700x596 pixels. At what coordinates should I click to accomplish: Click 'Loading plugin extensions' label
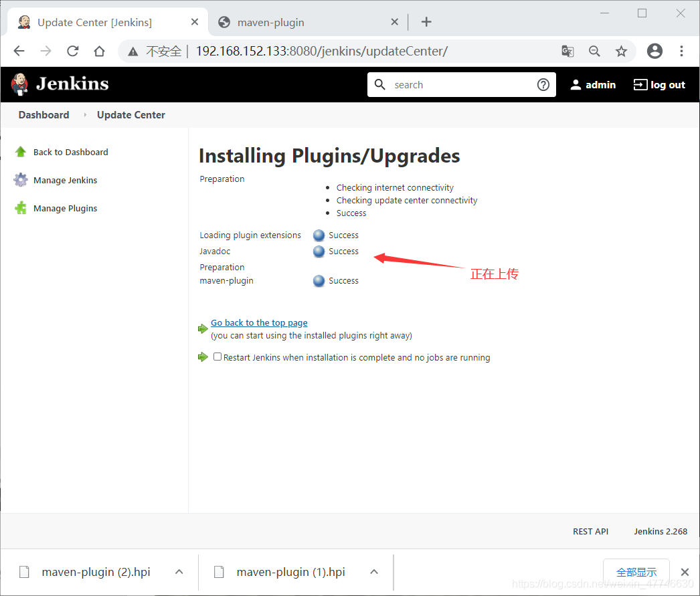pyautogui.click(x=250, y=235)
